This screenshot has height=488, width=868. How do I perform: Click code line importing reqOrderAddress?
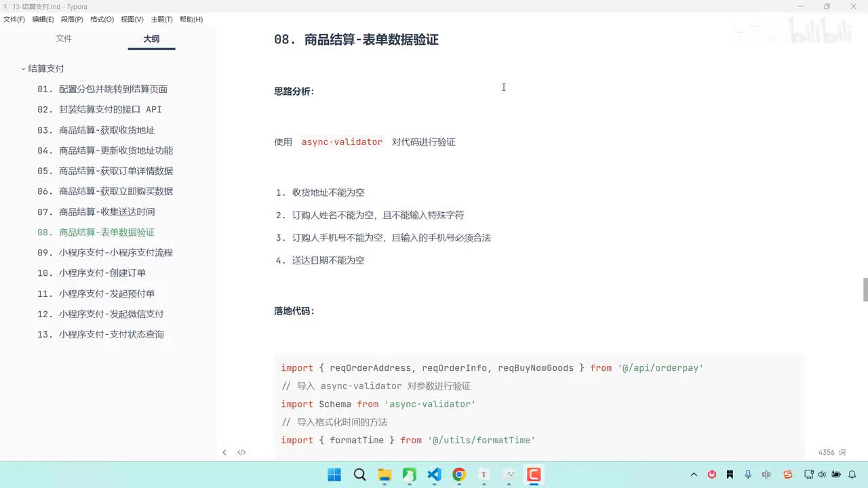(x=492, y=367)
